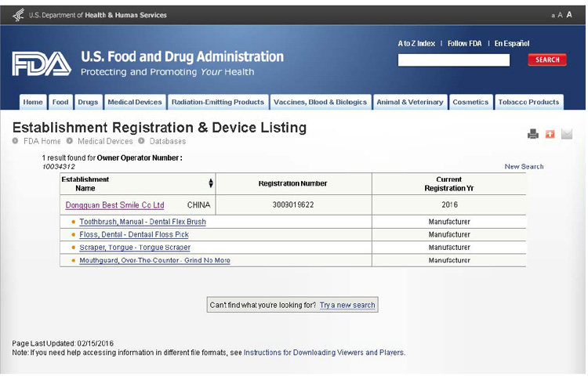Click the red plus share icon
This screenshot has height=380, width=588.
click(x=550, y=134)
